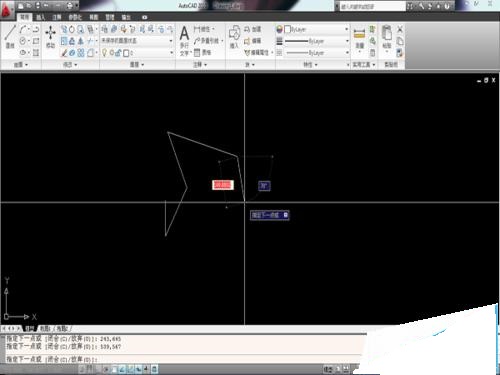The height and width of the screenshot is (375, 500).
Task: Expand the Draw (绘图) panel
Action: pyautogui.click(x=21, y=64)
